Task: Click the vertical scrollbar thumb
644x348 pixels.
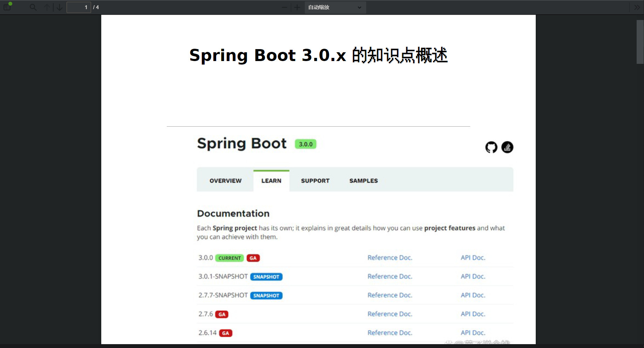Action: click(x=640, y=42)
